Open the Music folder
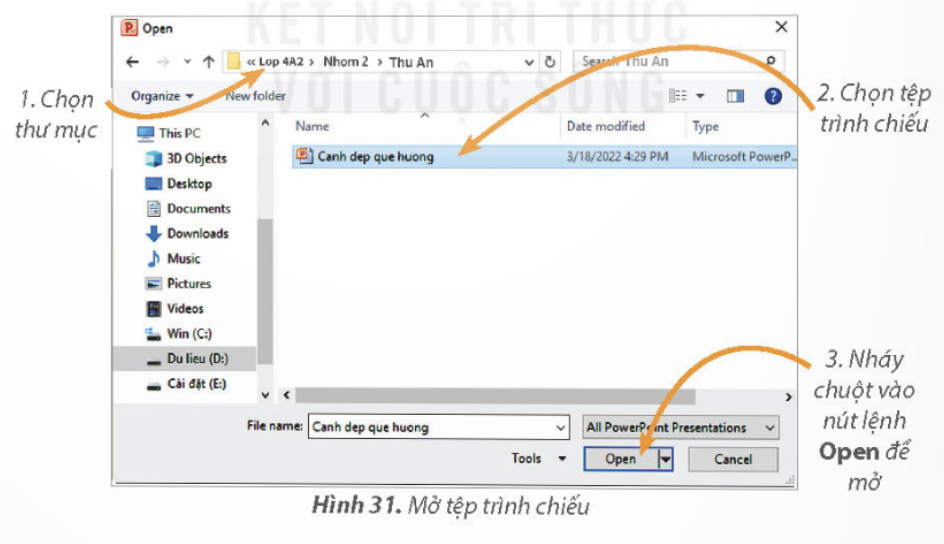This screenshot has width=944, height=544. point(184,259)
